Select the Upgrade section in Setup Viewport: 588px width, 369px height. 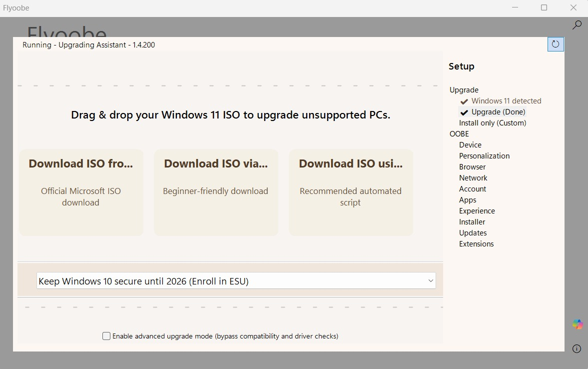(x=464, y=90)
